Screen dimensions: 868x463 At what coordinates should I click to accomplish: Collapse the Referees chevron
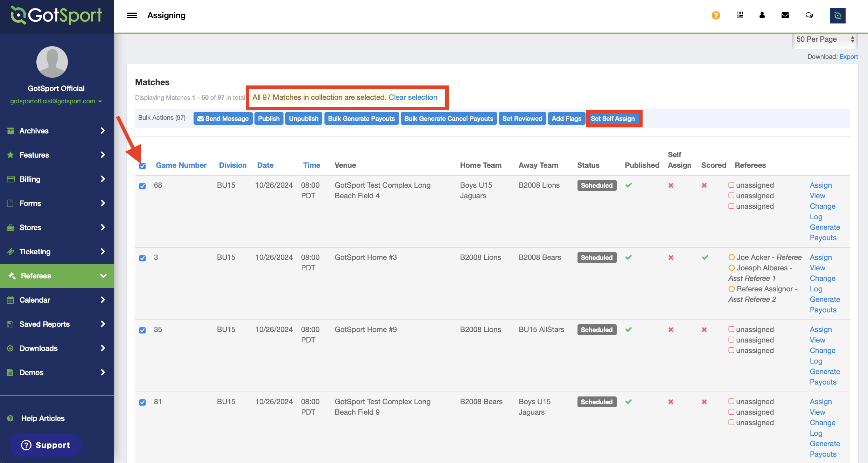tap(103, 276)
